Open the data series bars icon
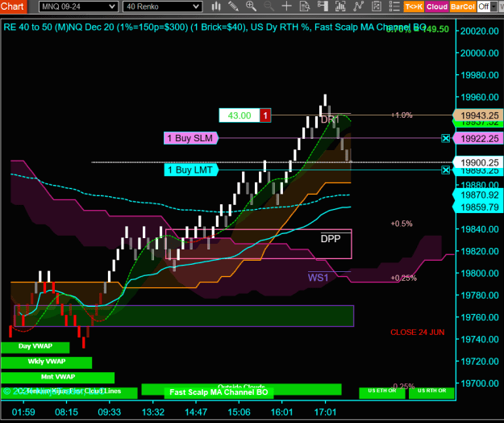The width and height of the screenshot is (504, 423). (x=340, y=6)
